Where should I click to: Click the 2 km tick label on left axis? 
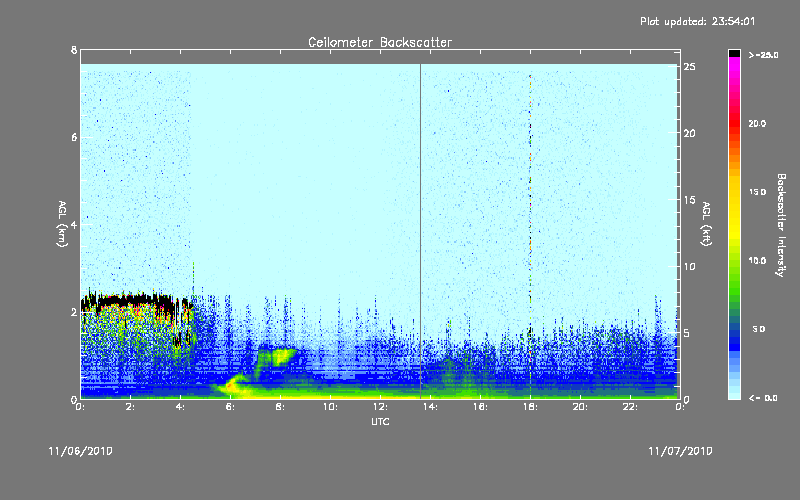[x=74, y=312]
